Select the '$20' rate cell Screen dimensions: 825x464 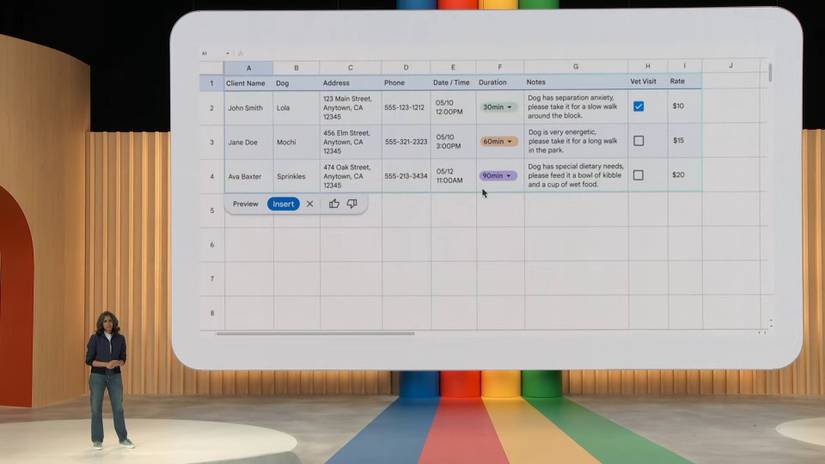point(685,175)
